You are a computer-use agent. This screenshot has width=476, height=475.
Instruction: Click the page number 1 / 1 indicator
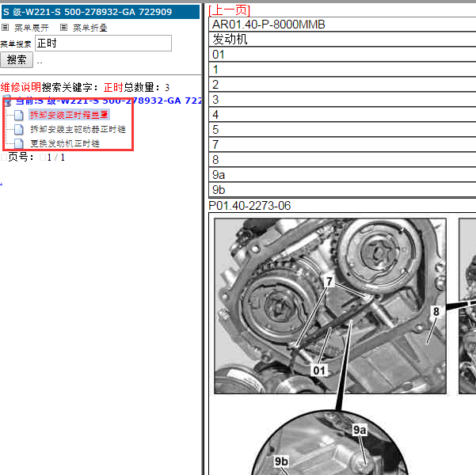pos(56,158)
